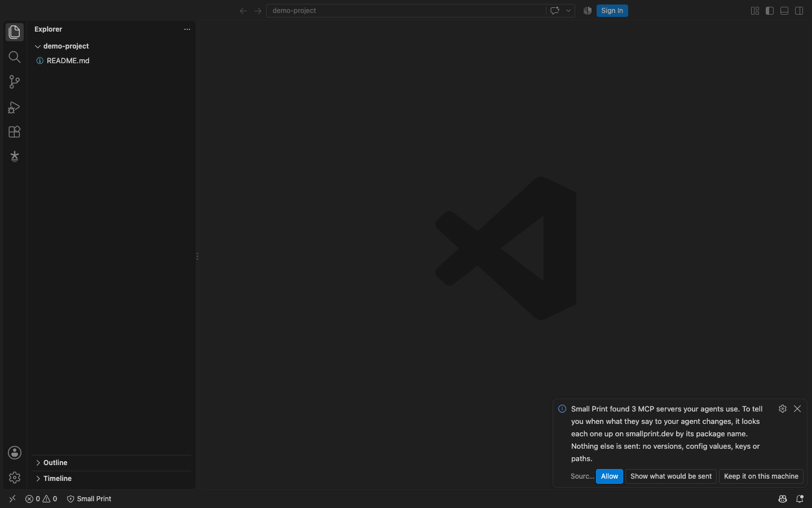Open the Manage gear icon

click(15, 478)
